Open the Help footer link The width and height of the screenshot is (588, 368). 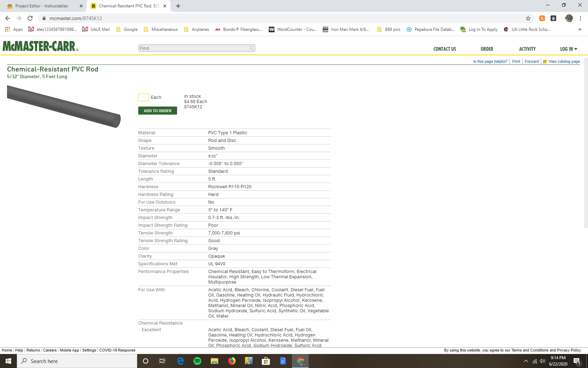point(19,350)
